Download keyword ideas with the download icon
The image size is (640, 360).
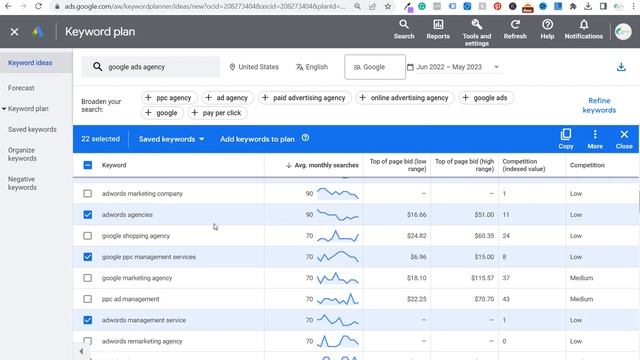click(621, 67)
